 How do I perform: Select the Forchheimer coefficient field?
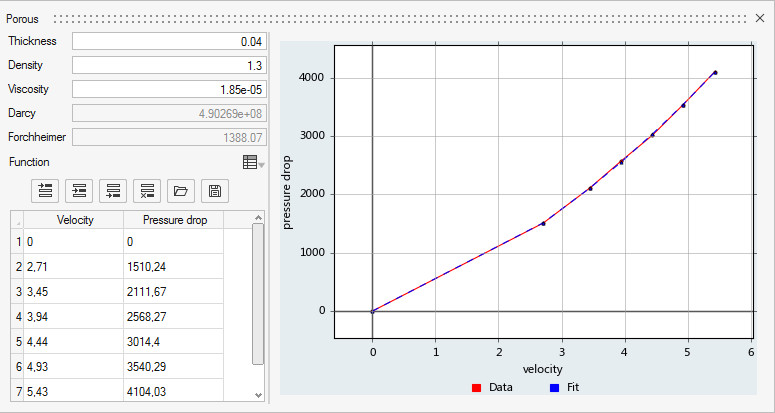coord(170,137)
